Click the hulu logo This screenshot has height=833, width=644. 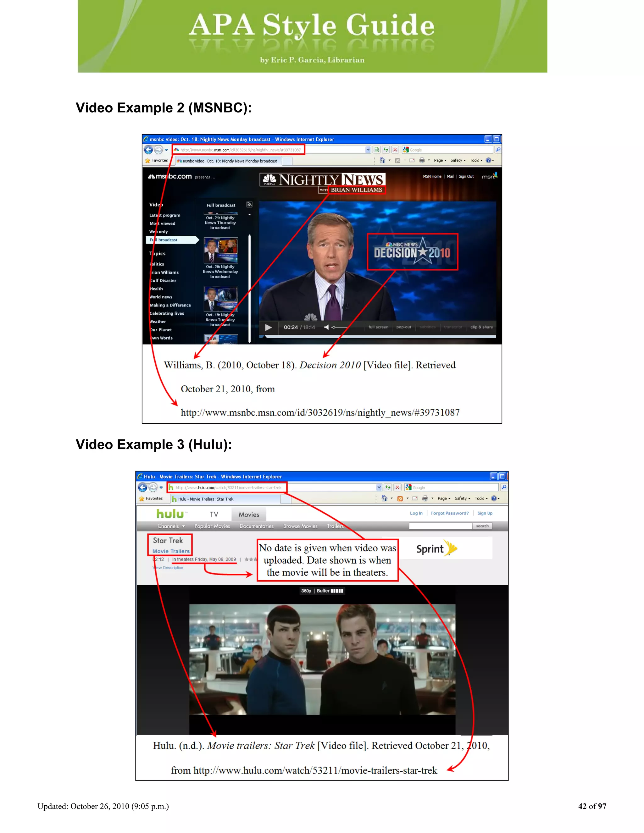tap(170, 514)
